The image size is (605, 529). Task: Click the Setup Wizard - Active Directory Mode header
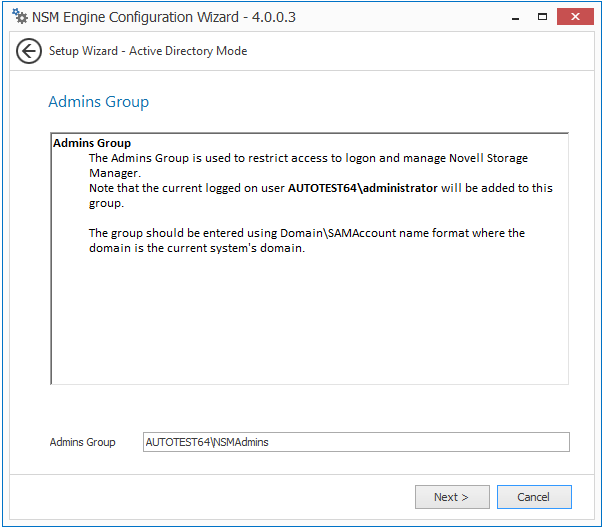148,51
